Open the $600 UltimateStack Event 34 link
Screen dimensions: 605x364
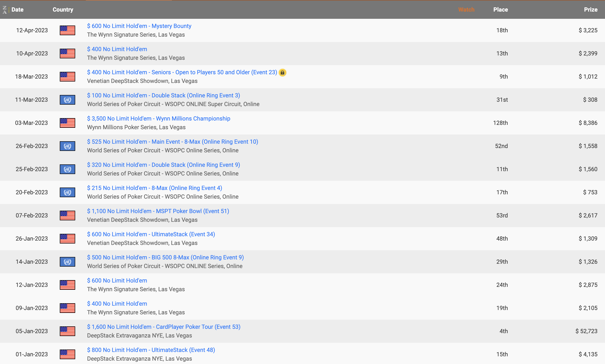tap(151, 234)
